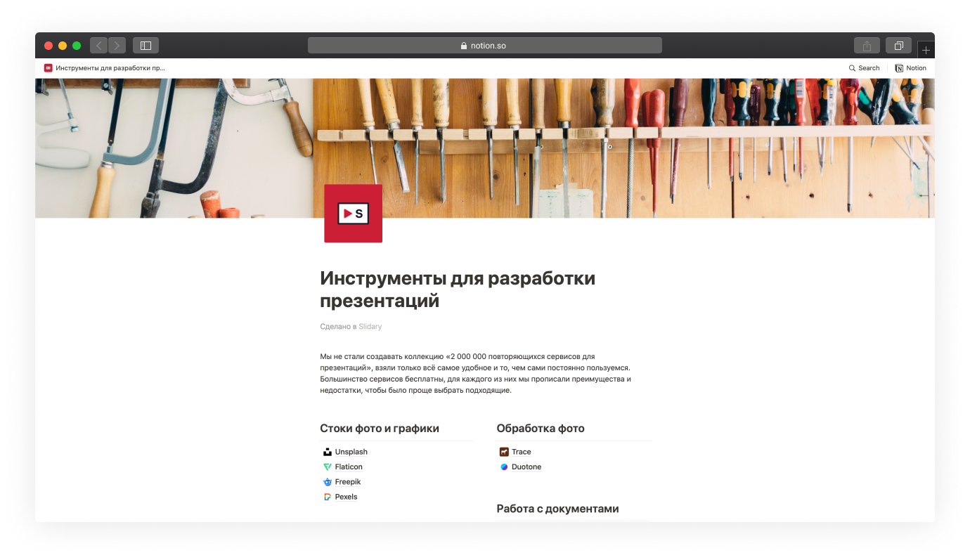Click the Trace brown icon
The width and height of the screenshot is (970, 560).
point(504,452)
